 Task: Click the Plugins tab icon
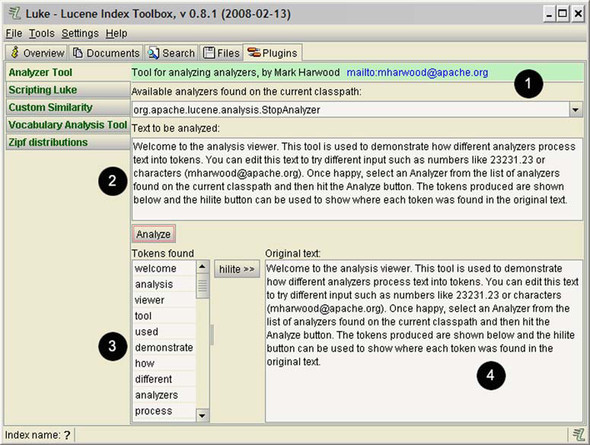pos(254,53)
